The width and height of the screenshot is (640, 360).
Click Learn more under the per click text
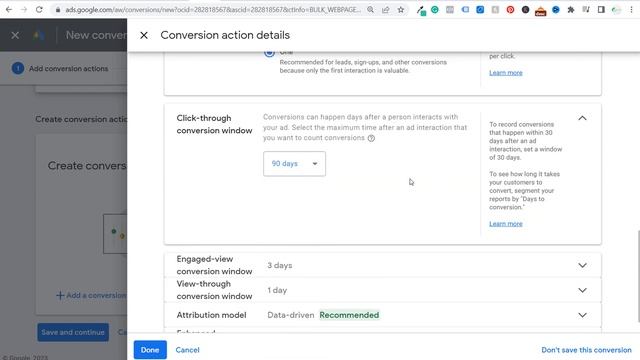point(506,73)
